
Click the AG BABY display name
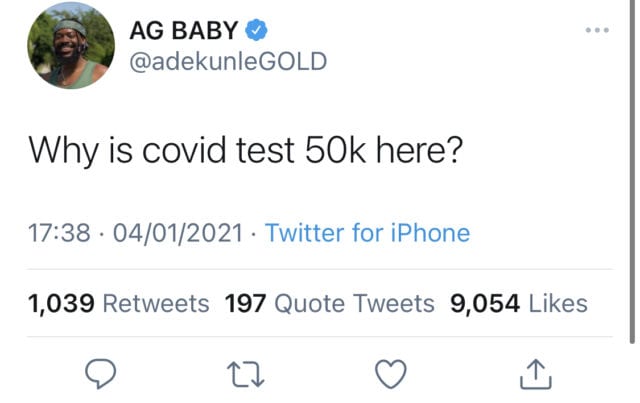coord(184,30)
